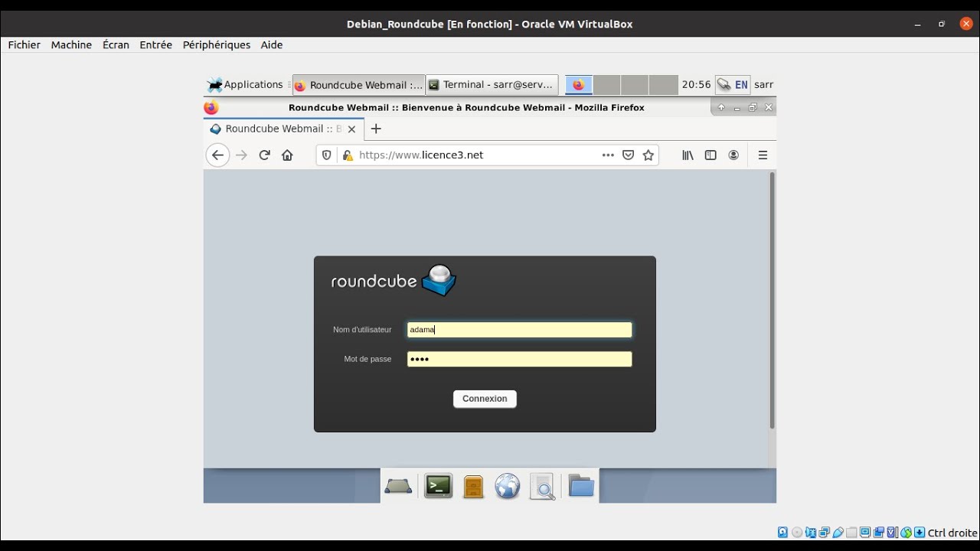980x551 pixels.
Task: Launch web browser globe in dock
Action: [507, 486]
